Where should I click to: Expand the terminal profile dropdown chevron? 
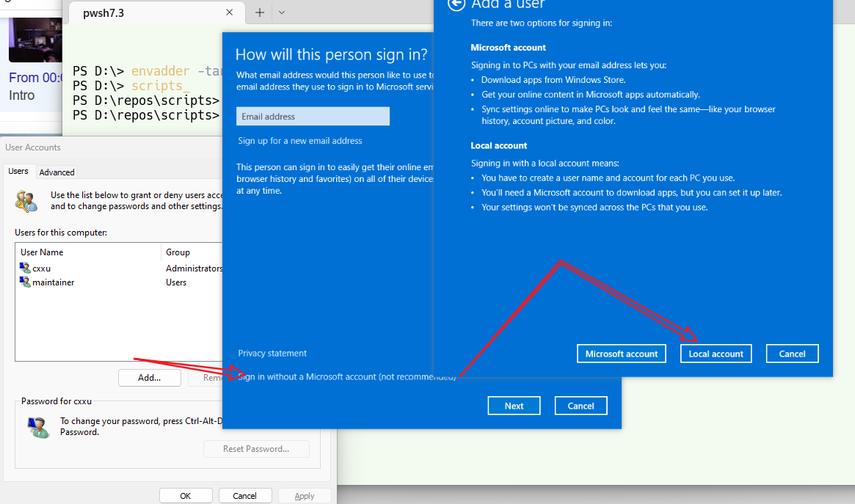pyautogui.click(x=281, y=12)
